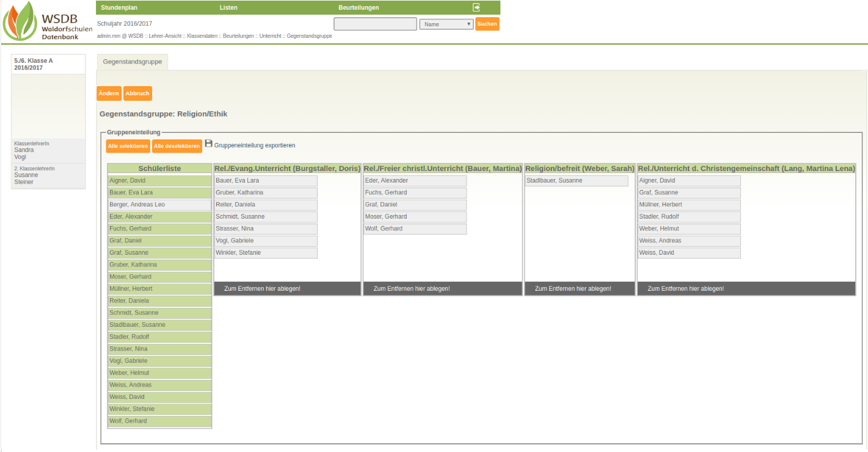The image size is (868, 452).
Task: Click Vogl, Gabriele in Evang. group
Action: (x=266, y=241)
